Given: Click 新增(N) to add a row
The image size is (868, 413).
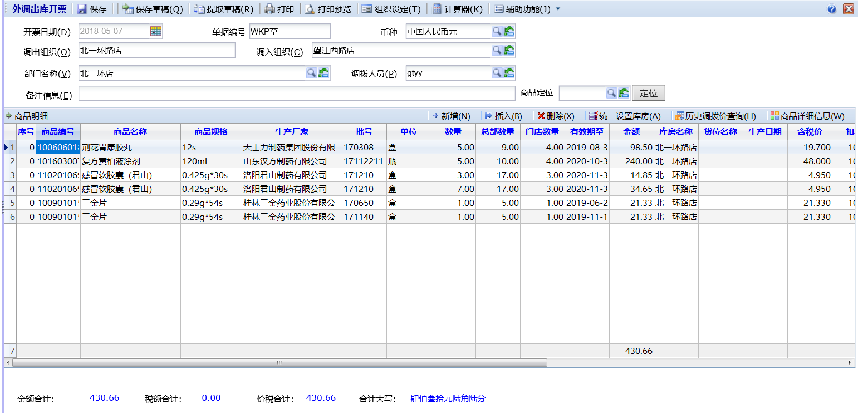Looking at the screenshot, I should [452, 116].
